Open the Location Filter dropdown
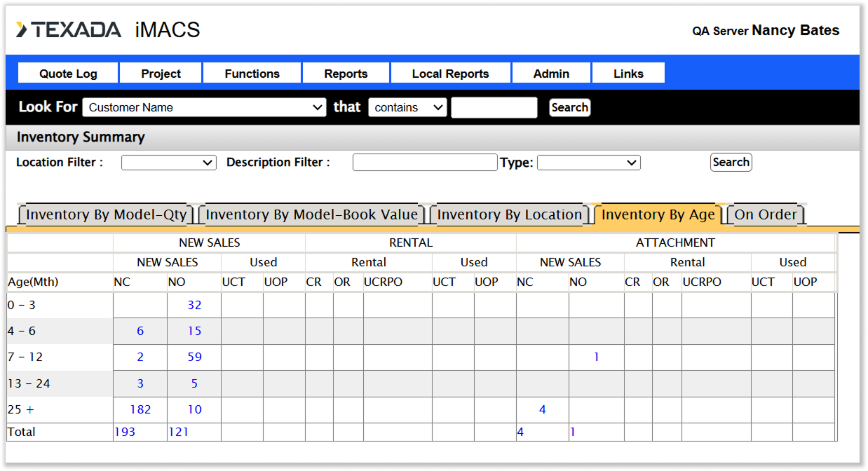The image size is (868, 471). pyautogui.click(x=168, y=163)
